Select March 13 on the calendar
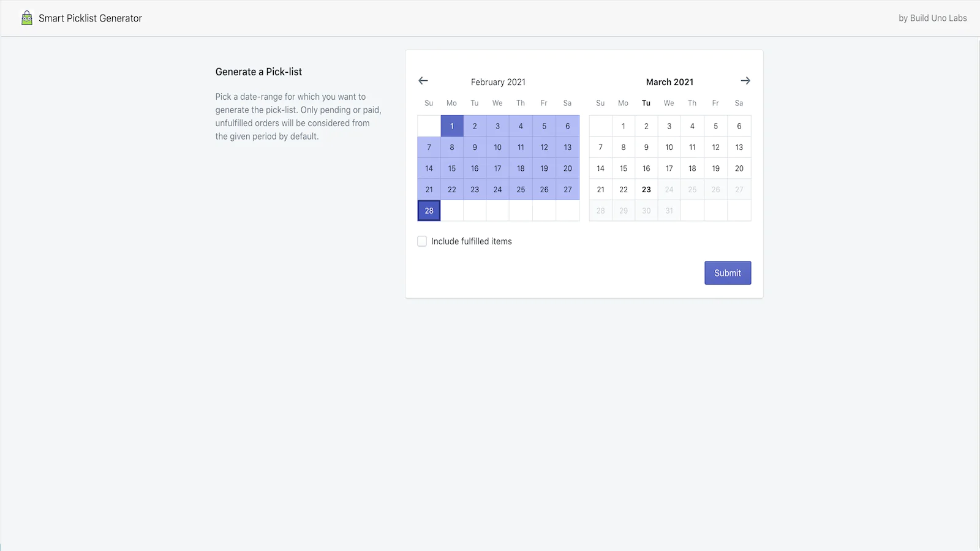Image resolution: width=980 pixels, height=551 pixels. [739, 147]
